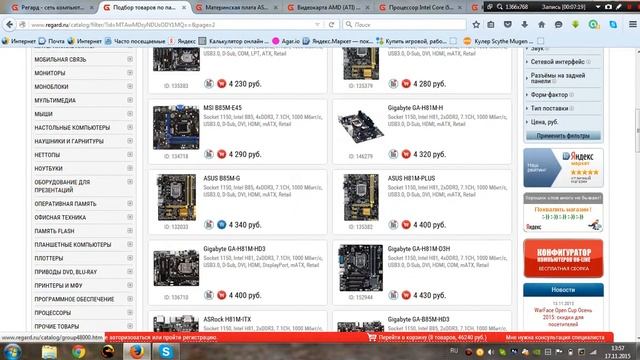Expand МОНИТОРЫ category
The width and height of the screenshot is (640, 360).
pos(130,73)
